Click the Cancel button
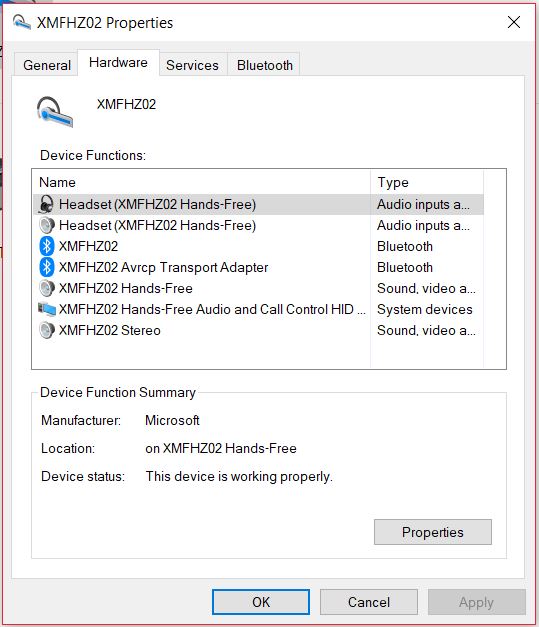 click(369, 602)
